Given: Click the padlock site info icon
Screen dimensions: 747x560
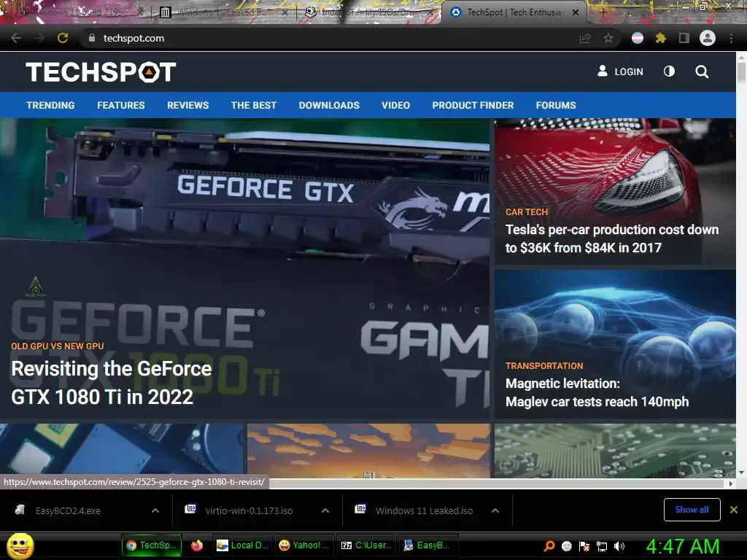Looking at the screenshot, I should click(x=91, y=38).
